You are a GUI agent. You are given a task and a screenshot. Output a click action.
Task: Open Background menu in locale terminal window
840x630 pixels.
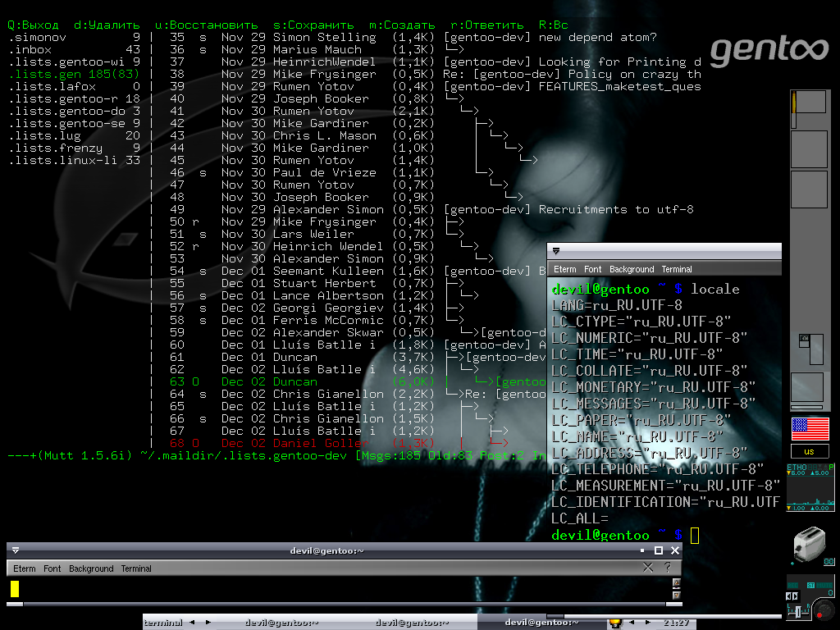[x=632, y=269]
